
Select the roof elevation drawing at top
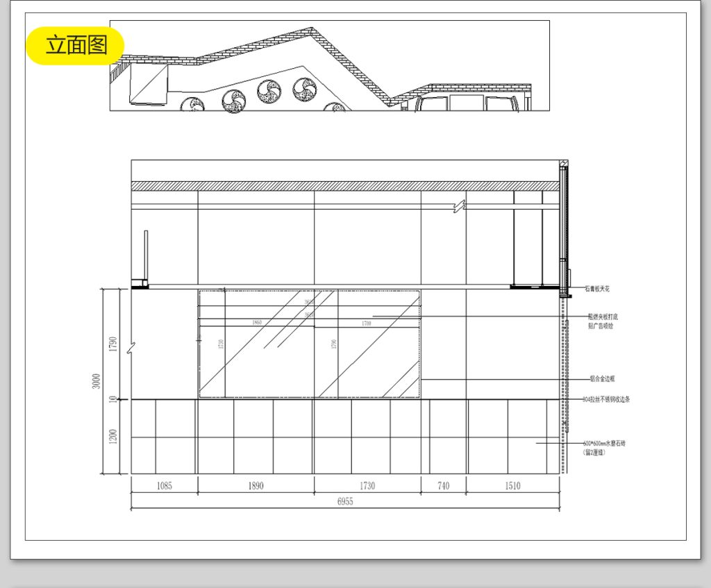click(x=330, y=66)
